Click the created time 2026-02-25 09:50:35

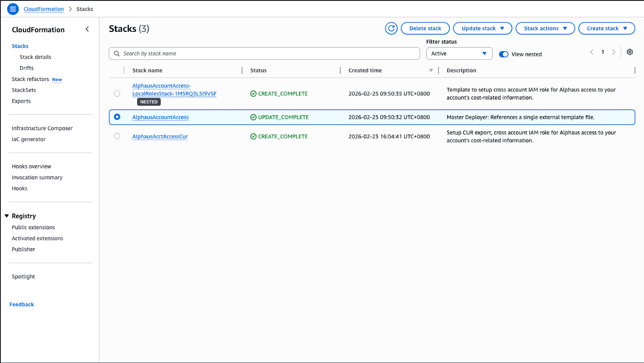pyautogui.click(x=389, y=93)
